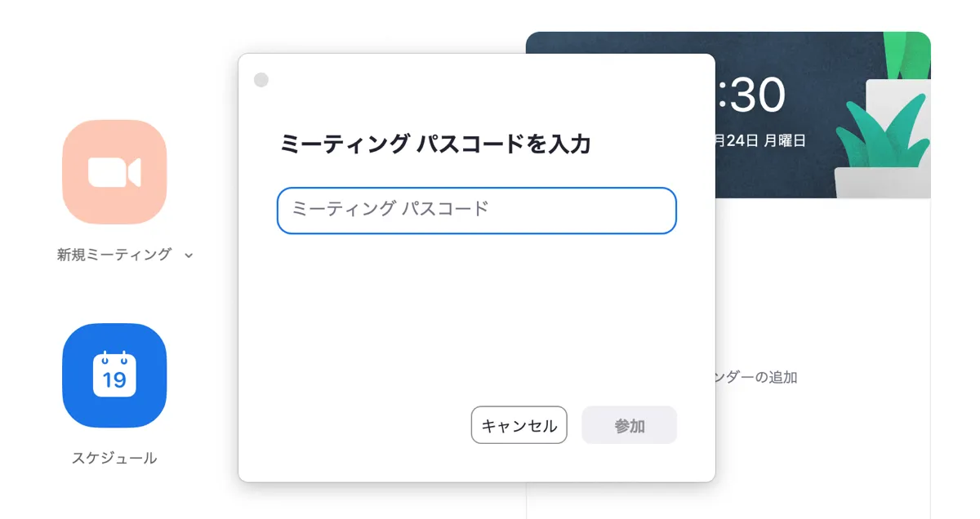Click empty dialog area below passcode field
This screenshot has width=980, height=519.
(476, 318)
